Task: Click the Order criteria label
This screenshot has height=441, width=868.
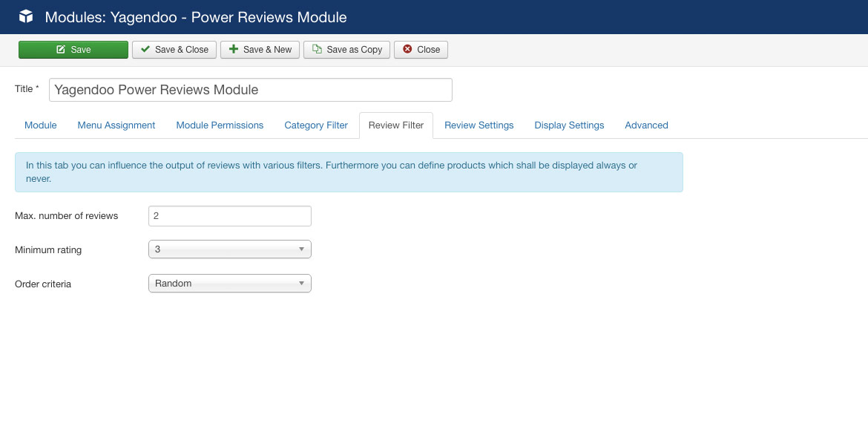Action: pos(43,284)
